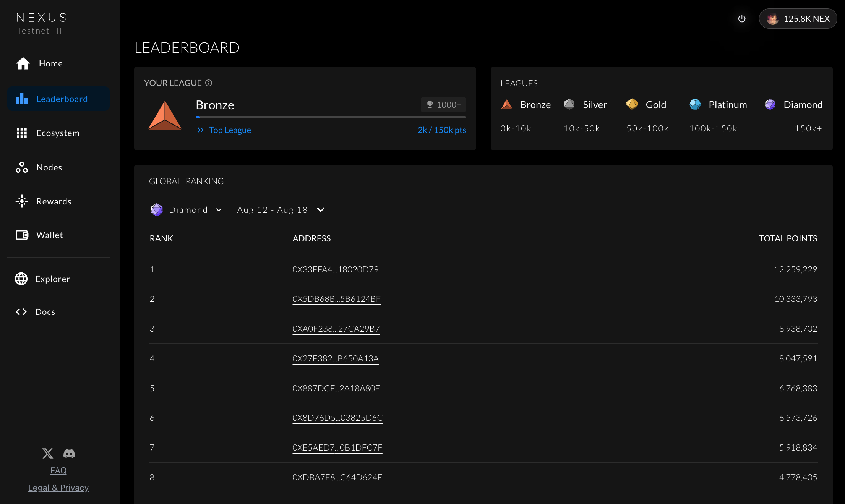
Task: Click the power disconnect icon
Action: [x=741, y=19]
